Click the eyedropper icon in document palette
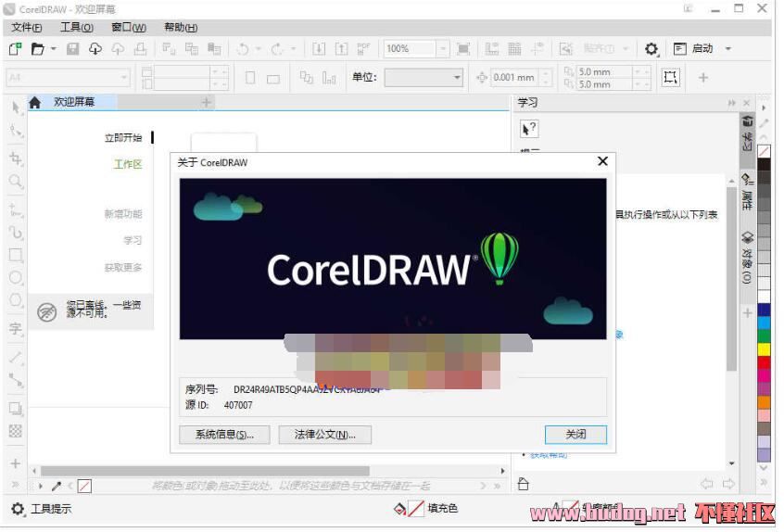Viewport: 784px width, 532px height. point(57,486)
